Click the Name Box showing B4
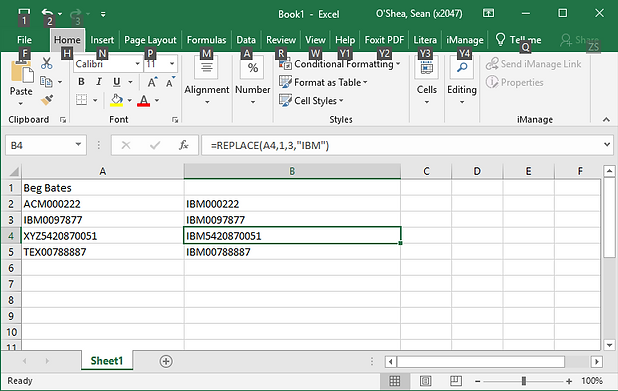 pyautogui.click(x=46, y=145)
